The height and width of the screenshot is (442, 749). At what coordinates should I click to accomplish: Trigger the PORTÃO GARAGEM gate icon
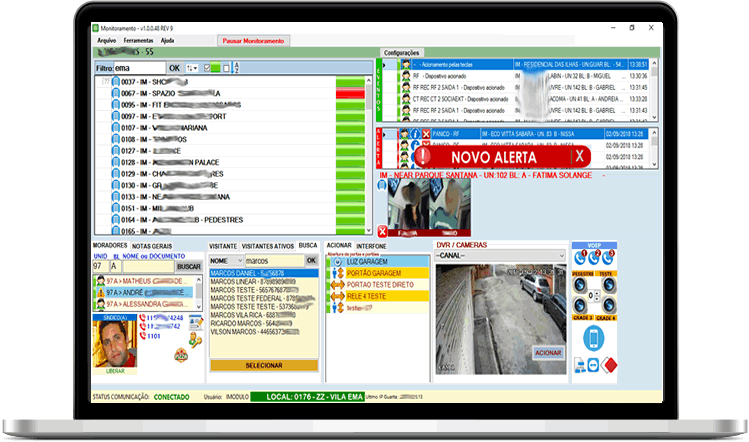pyautogui.click(x=335, y=272)
